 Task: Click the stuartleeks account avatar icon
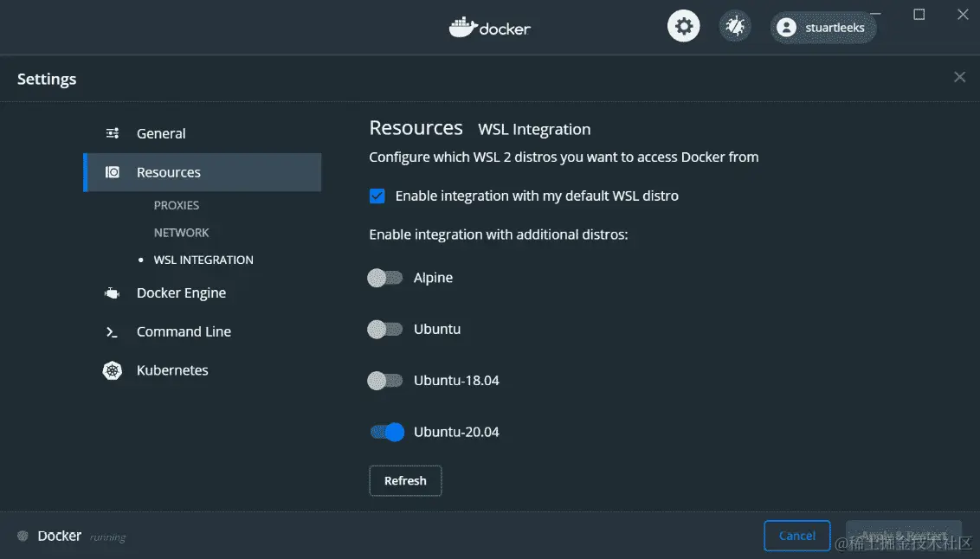point(786,28)
